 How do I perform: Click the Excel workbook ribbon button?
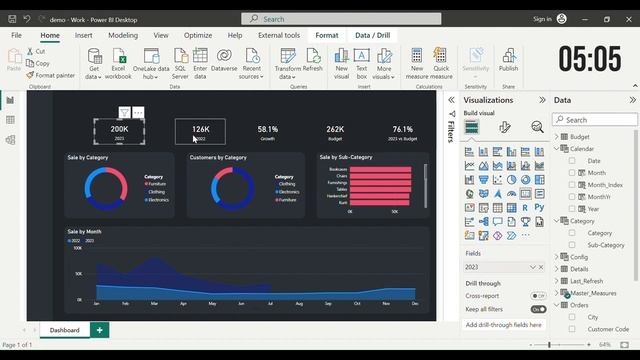118,64
